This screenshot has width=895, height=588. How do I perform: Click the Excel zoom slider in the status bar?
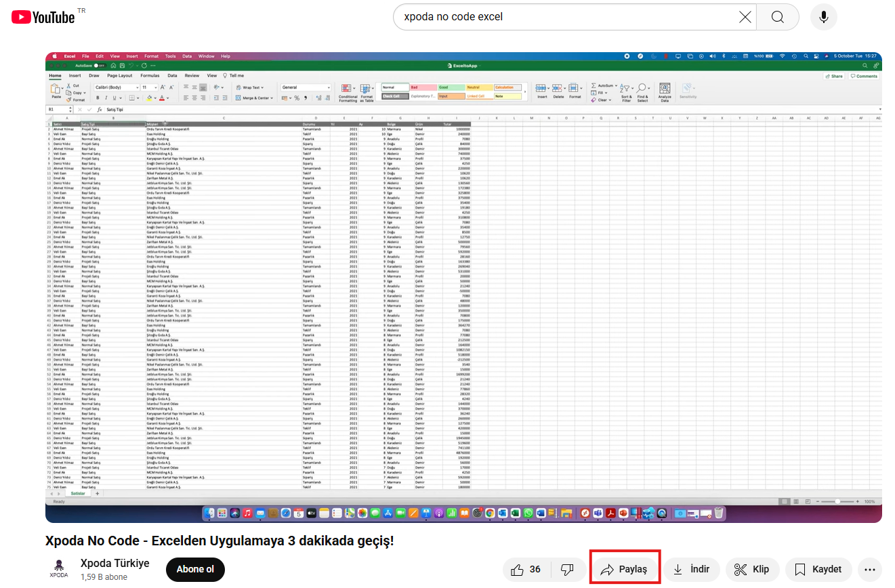pos(838,501)
